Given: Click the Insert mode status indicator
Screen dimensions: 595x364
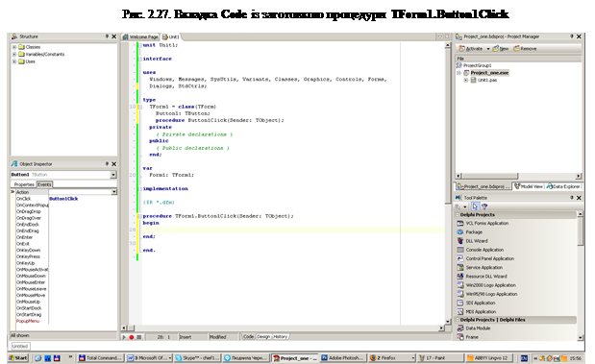Looking at the screenshot, I should 186,337.
